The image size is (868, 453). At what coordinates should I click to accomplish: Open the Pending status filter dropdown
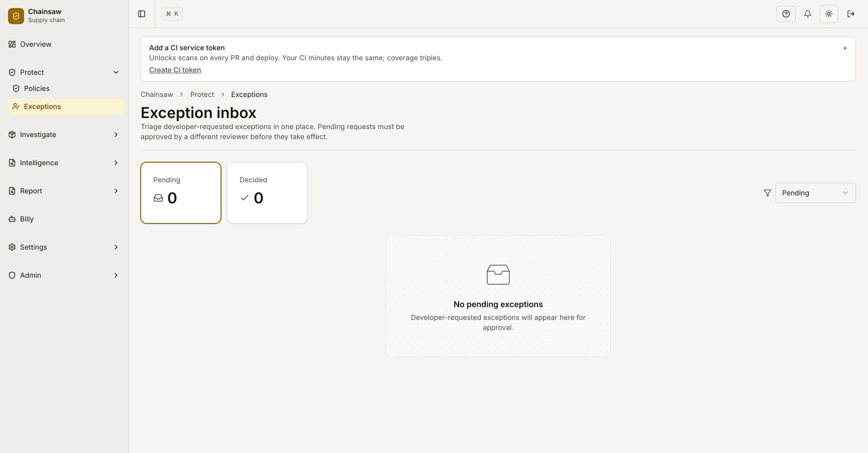click(816, 193)
